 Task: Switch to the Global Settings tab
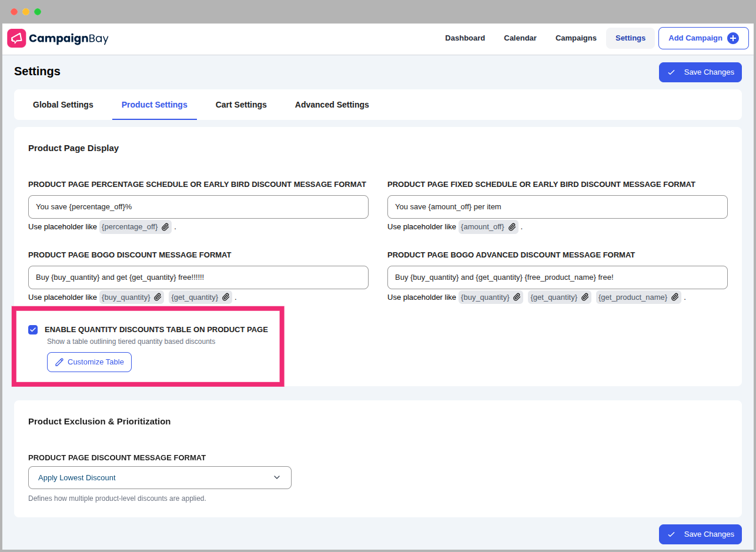coord(63,105)
